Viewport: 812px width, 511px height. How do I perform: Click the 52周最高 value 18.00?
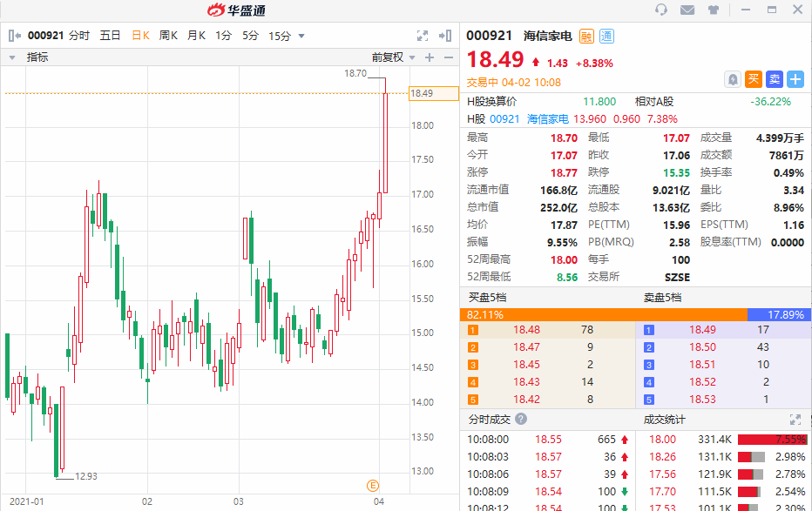[x=564, y=259]
